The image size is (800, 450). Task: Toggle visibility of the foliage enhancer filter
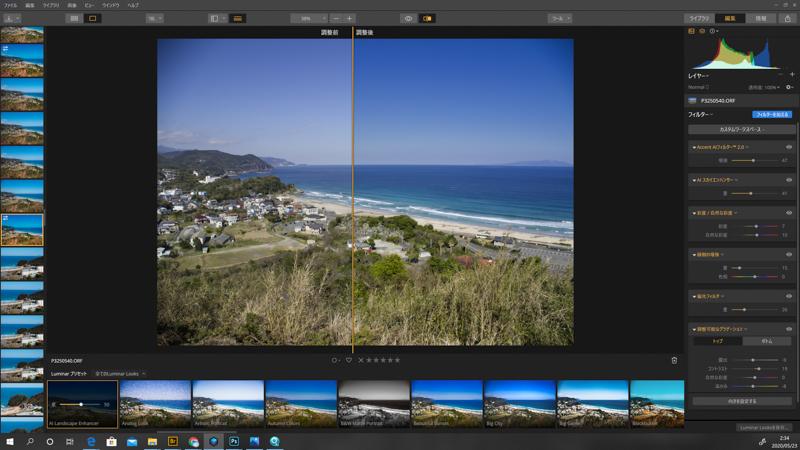coord(789,255)
